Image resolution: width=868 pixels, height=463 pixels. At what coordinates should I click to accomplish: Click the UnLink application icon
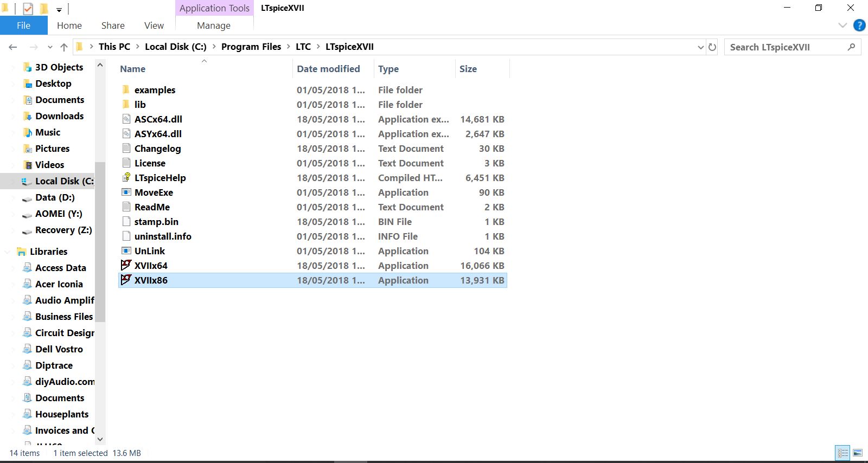[126, 250]
